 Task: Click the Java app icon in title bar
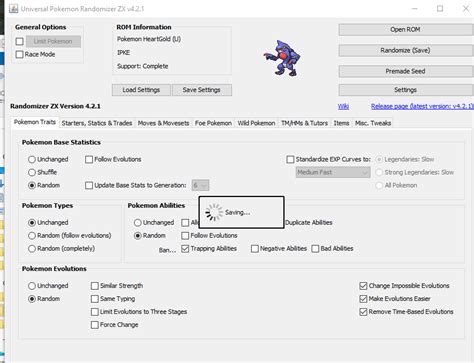click(x=13, y=8)
